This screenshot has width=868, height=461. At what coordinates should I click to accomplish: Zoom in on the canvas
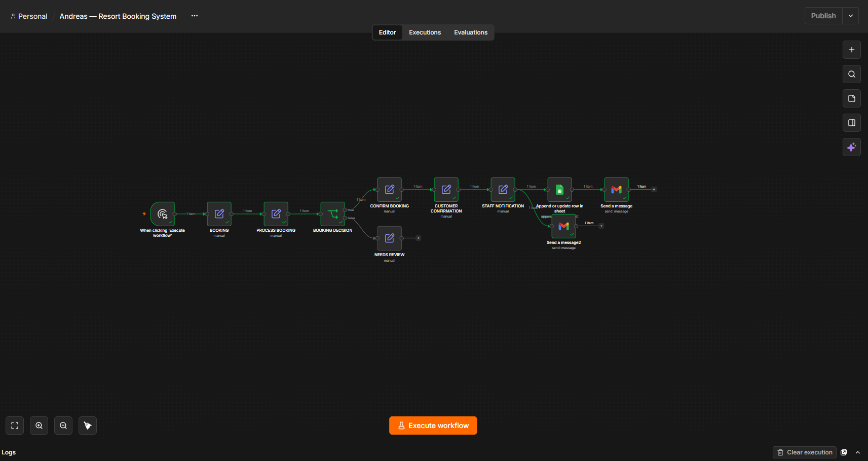[39, 425]
